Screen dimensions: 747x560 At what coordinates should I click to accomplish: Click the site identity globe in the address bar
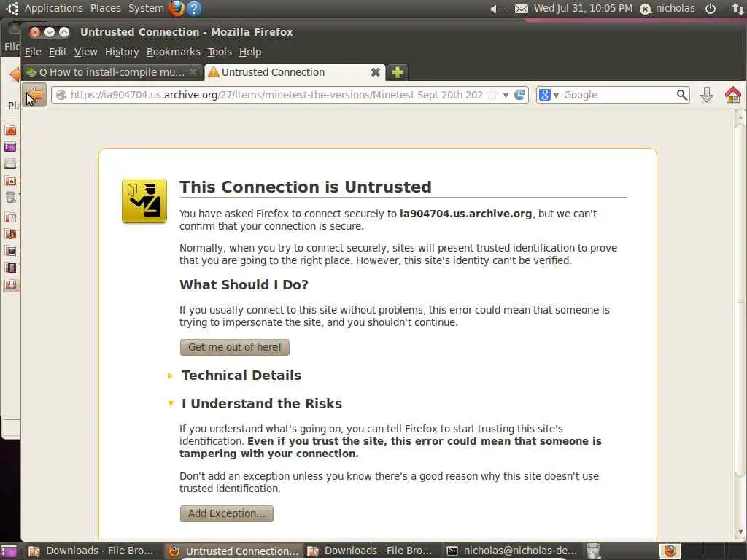pyautogui.click(x=61, y=95)
